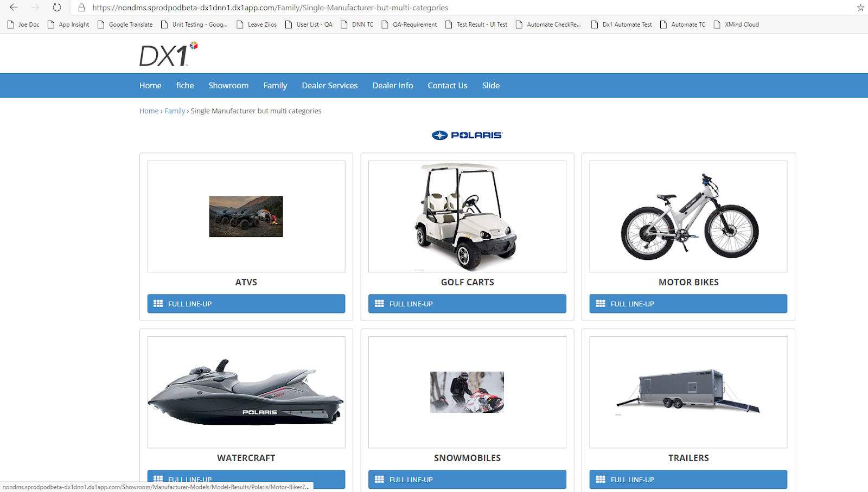Image resolution: width=868 pixels, height=492 pixels.
Task: Select Home in the navigation bar
Action: pos(150,86)
